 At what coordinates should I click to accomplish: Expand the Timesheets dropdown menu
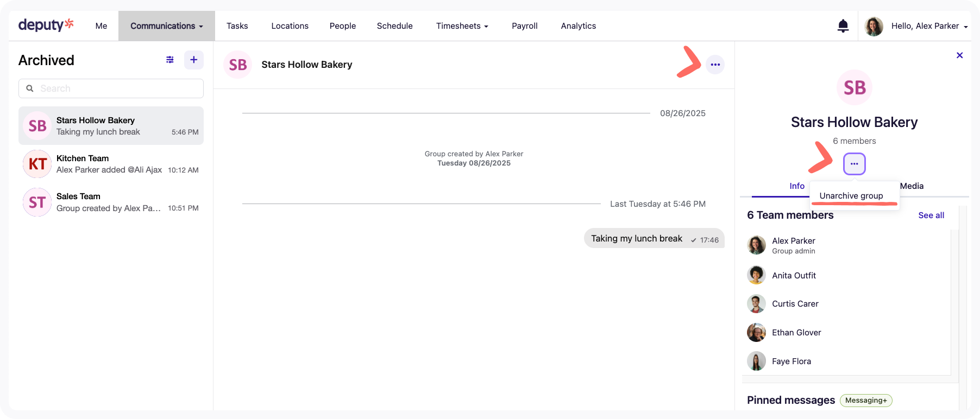(462, 26)
